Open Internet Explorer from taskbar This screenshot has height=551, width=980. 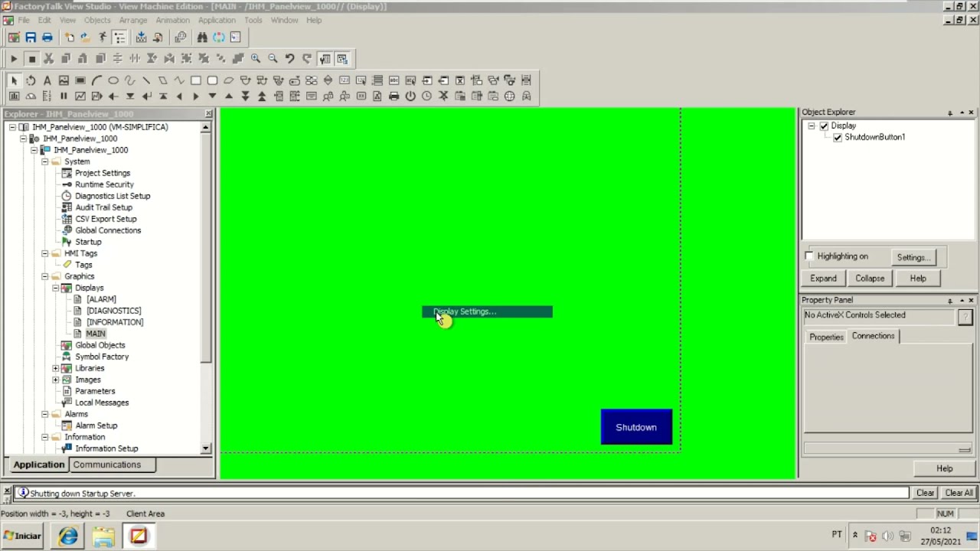pyautogui.click(x=68, y=536)
